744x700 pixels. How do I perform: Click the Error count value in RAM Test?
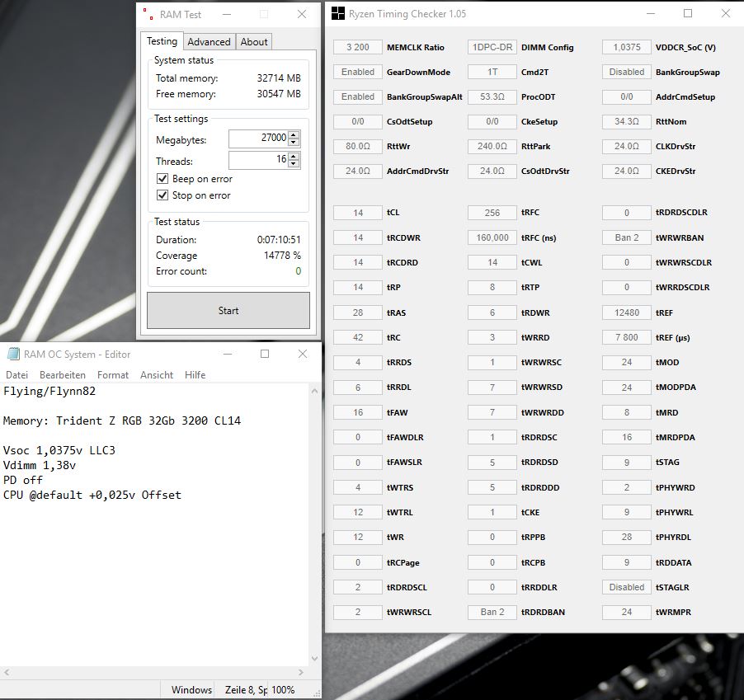[x=298, y=271]
